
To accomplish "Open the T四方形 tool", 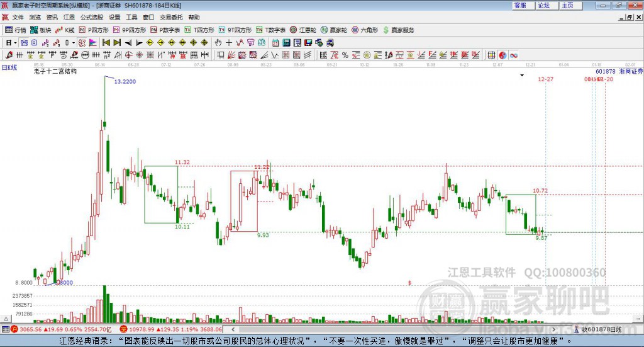I will [199, 30].
